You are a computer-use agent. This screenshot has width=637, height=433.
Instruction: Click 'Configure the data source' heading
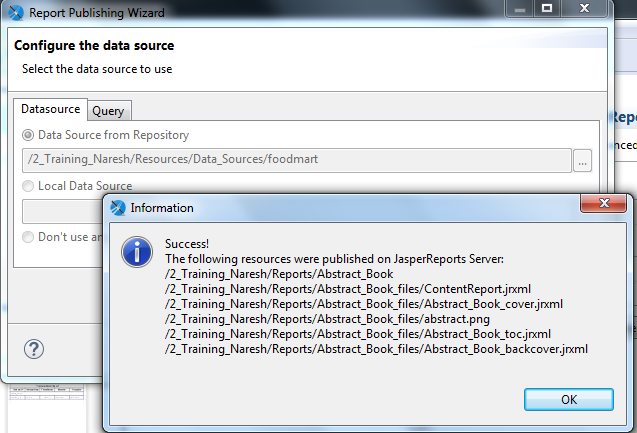94,45
